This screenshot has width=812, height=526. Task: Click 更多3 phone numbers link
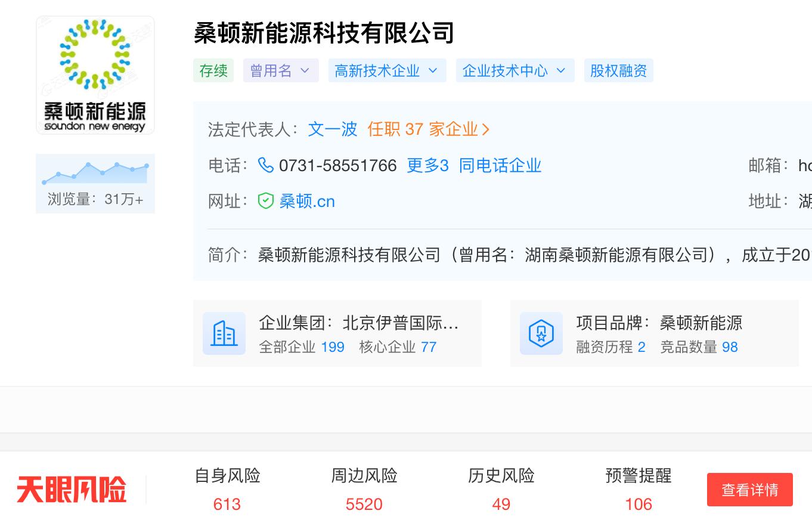coord(427,165)
